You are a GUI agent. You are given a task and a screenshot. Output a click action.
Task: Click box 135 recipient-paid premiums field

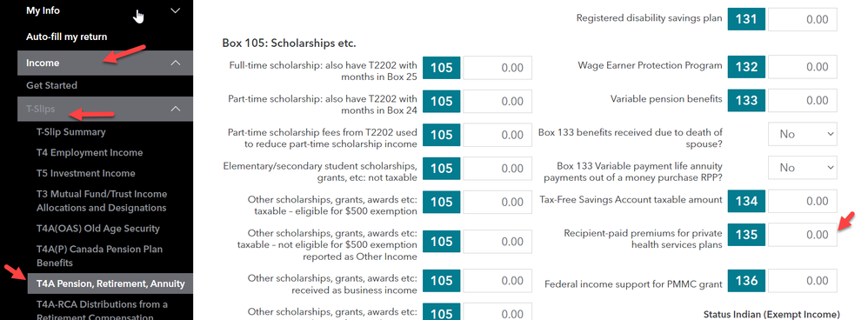click(802, 235)
